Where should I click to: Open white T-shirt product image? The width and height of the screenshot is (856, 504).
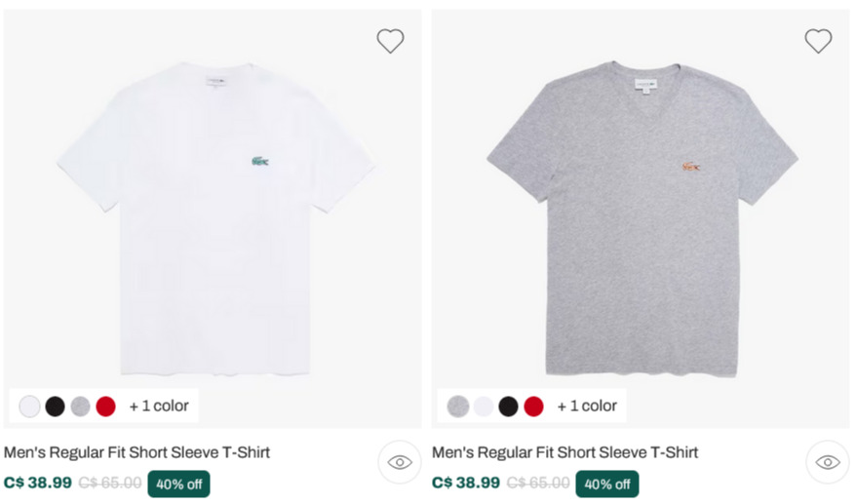click(x=215, y=218)
